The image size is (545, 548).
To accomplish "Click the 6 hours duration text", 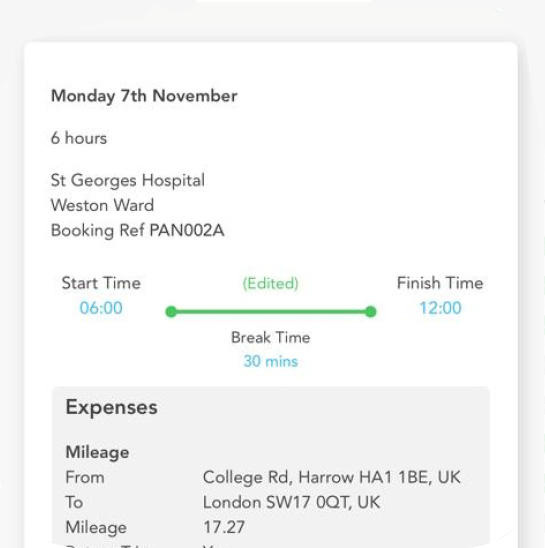I will 79,138.
